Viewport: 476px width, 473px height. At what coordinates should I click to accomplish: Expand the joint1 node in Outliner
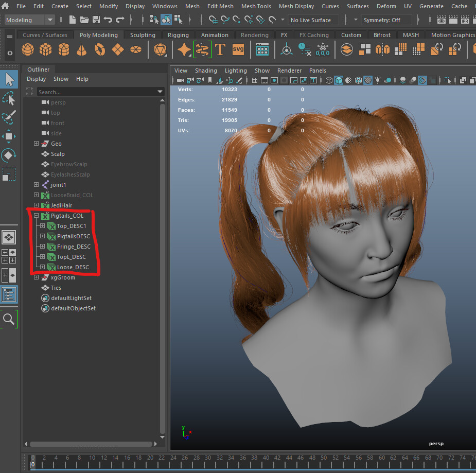click(36, 185)
